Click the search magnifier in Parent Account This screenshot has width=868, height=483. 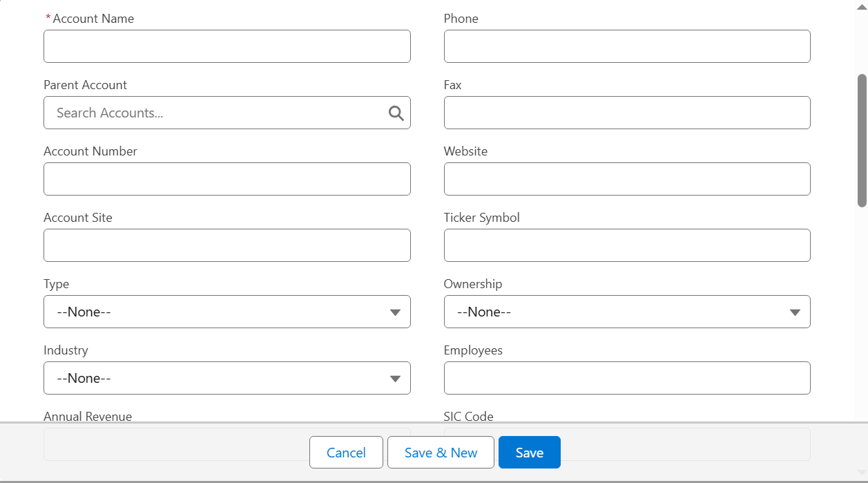(x=396, y=113)
